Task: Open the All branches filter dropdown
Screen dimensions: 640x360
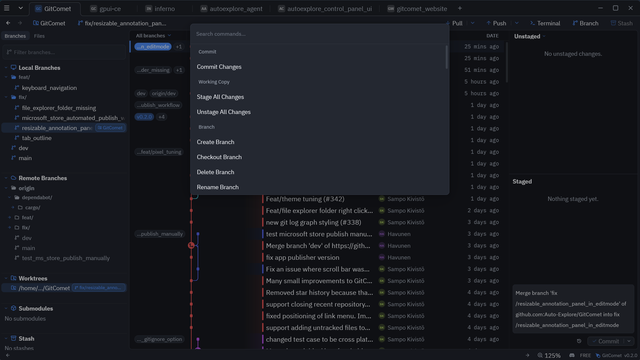Action: coord(153,36)
